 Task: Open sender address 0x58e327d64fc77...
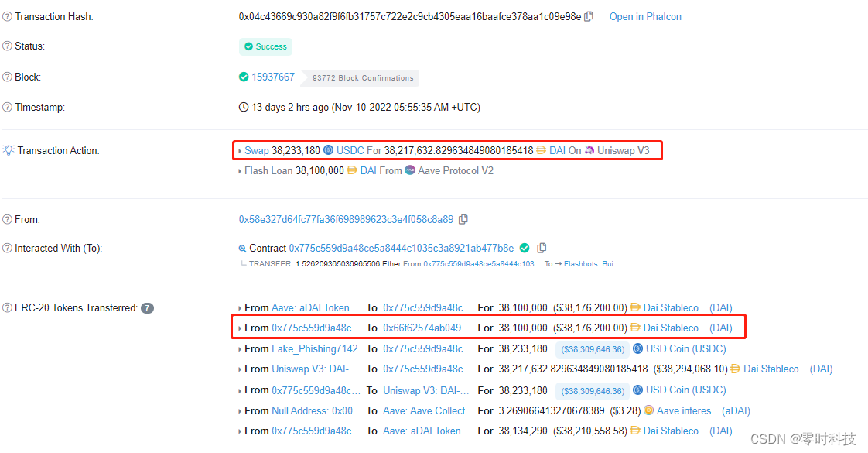[346, 219]
